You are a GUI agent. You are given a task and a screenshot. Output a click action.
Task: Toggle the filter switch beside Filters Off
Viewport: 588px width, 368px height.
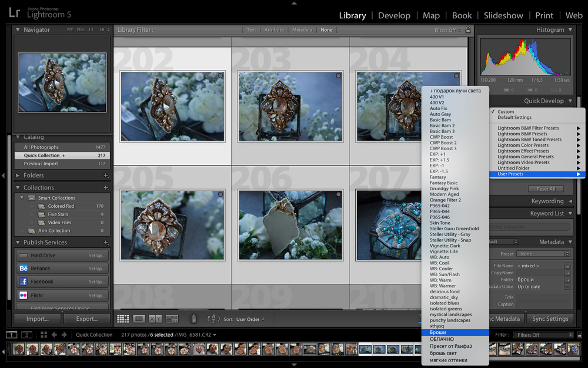coord(579,335)
